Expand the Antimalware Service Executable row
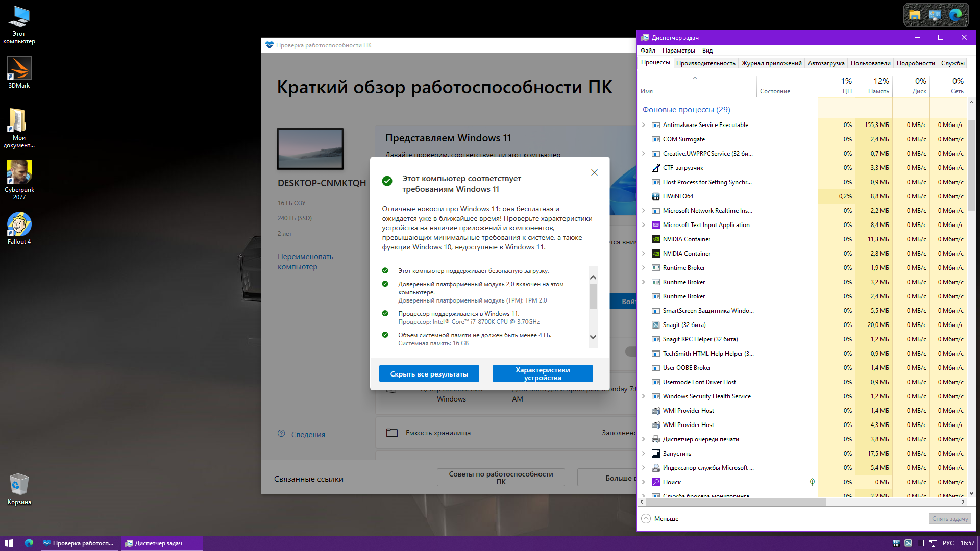 644,125
